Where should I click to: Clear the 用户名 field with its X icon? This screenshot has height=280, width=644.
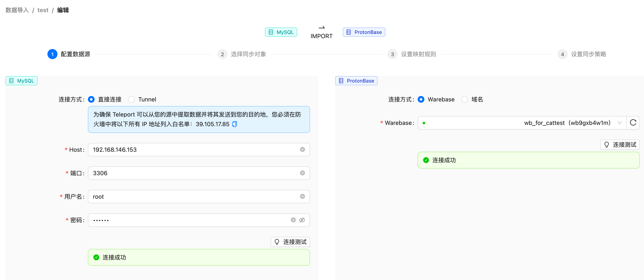[x=302, y=196]
